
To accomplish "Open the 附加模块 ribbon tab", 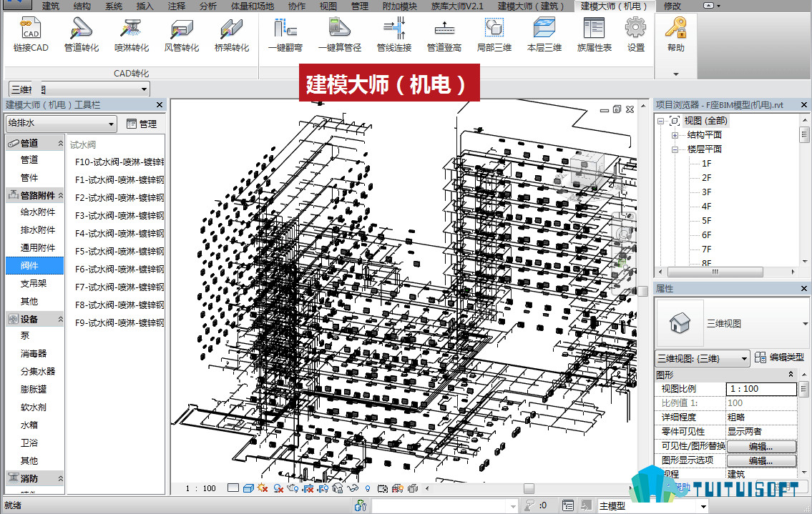I will pyautogui.click(x=399, y=6).
